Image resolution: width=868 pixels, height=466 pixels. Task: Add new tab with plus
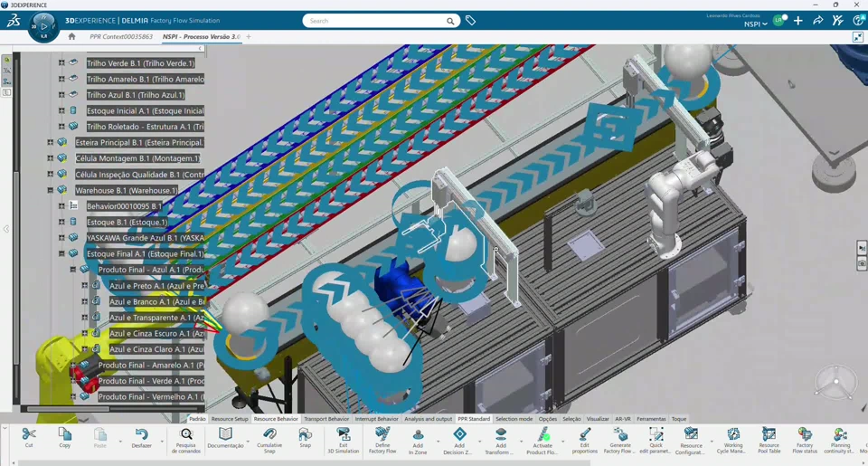[x=249, y=36]
